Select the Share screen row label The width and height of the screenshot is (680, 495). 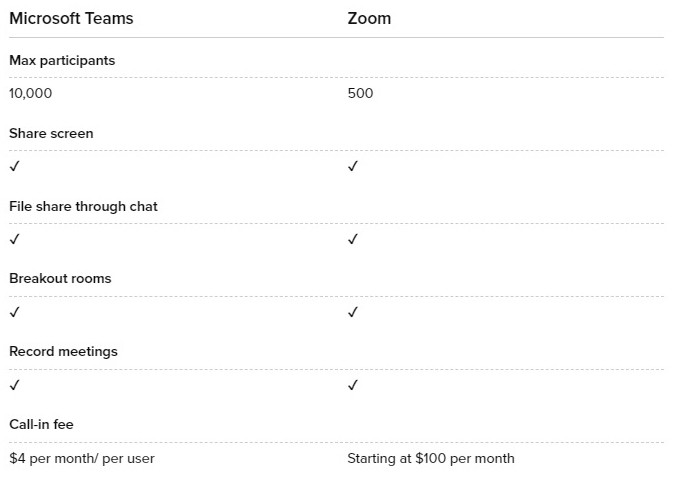(51, 133)
